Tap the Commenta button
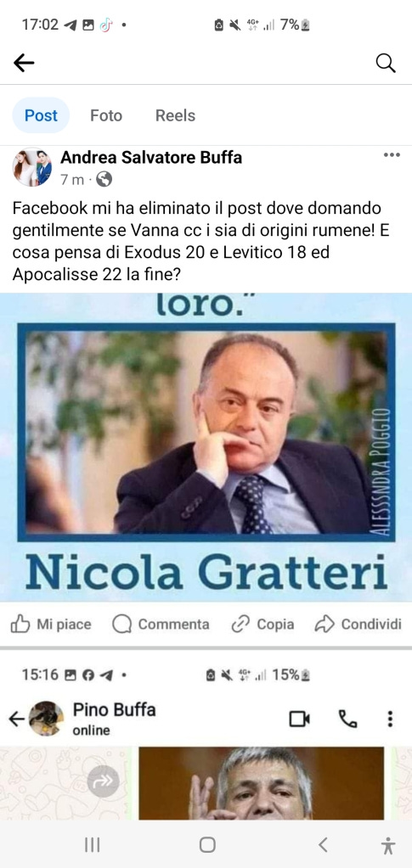This screenshot has height=868, width=412. [x=161, y=624]
